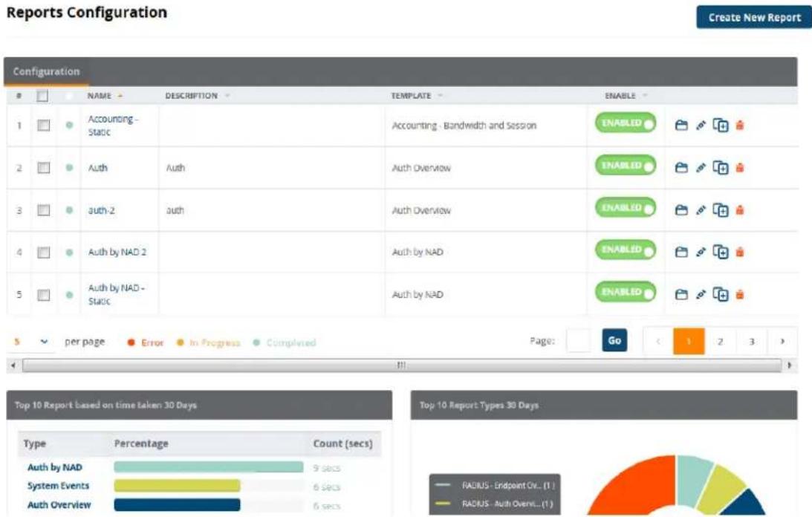Screen dimensions: 812x517
Task: Switch off the ENABLED toggle for Auth
Action: (x=626, y=166)
